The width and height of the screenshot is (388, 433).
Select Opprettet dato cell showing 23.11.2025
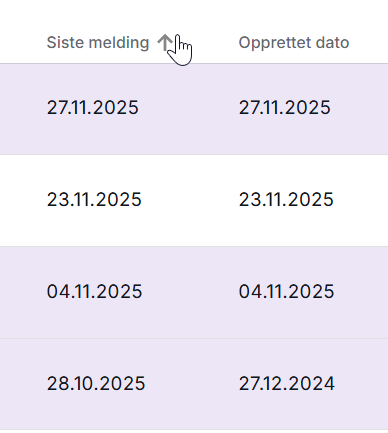(286, 200)
